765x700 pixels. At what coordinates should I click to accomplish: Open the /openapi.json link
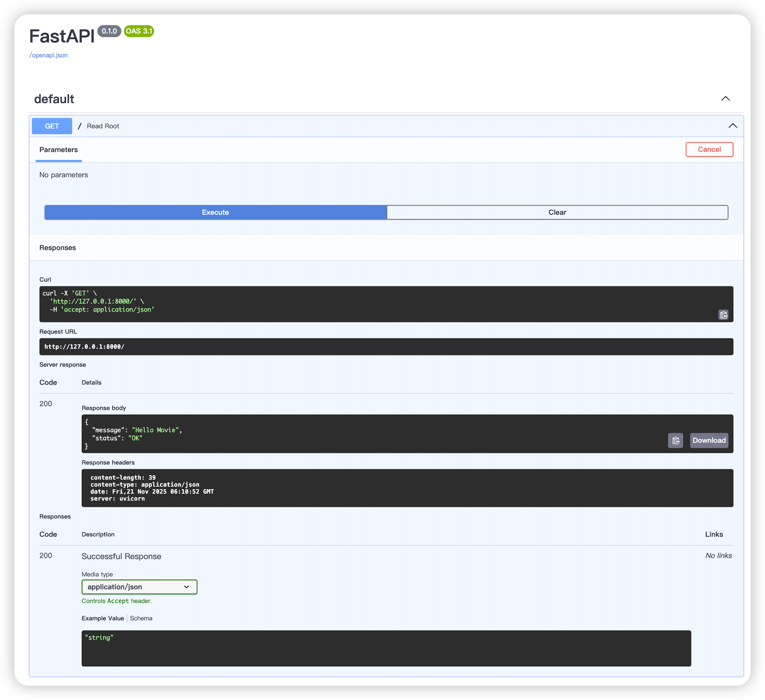click(x=48, y=55)
